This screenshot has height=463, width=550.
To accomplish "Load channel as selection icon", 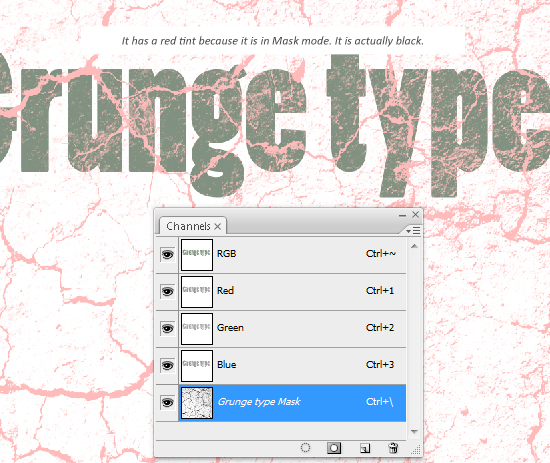I will [x=306, y=448].
